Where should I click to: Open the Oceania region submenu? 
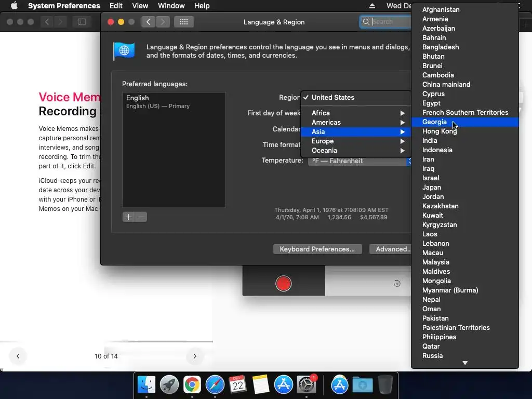(355, 151)
